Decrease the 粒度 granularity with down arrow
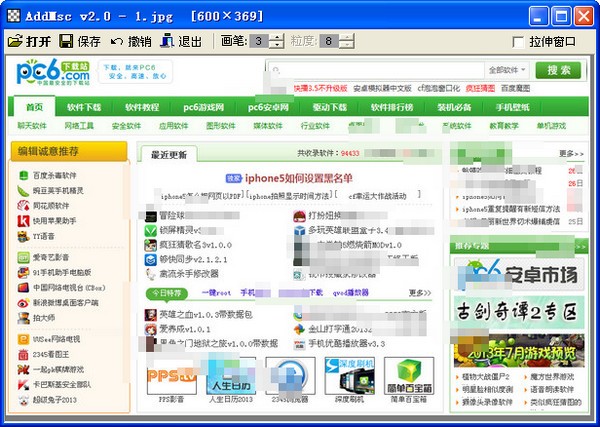This screenshot has width=600, height=427. point(347,45)
